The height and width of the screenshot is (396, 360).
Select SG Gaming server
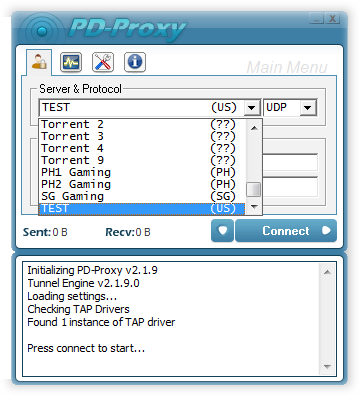[x=142, y=196]
